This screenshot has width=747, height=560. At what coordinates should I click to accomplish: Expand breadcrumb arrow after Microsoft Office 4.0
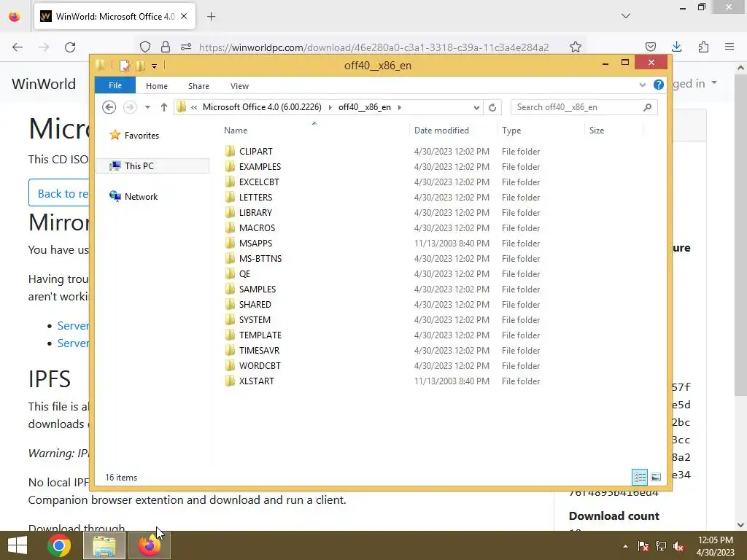click(x=330, y=107)
